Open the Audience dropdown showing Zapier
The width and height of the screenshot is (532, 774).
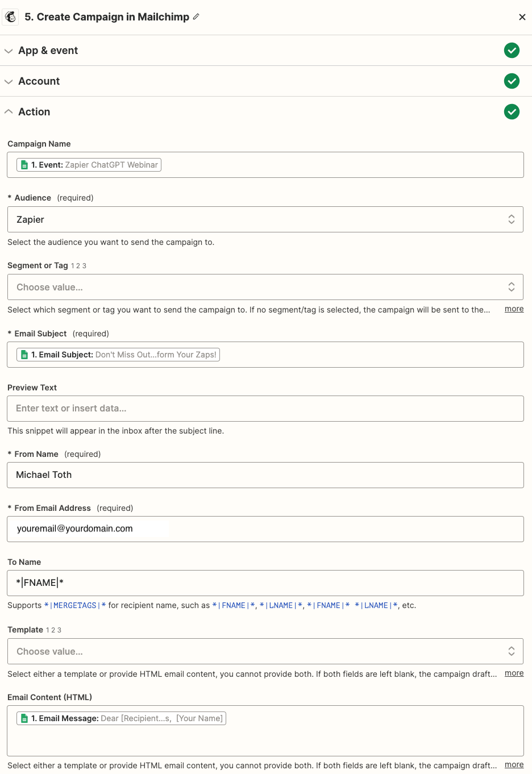(265, 219)
